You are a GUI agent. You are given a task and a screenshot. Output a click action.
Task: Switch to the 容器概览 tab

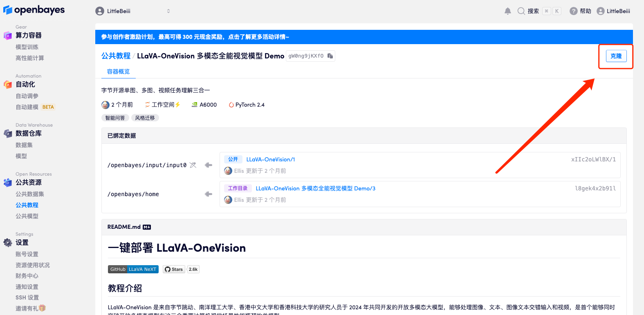[118, 71]
